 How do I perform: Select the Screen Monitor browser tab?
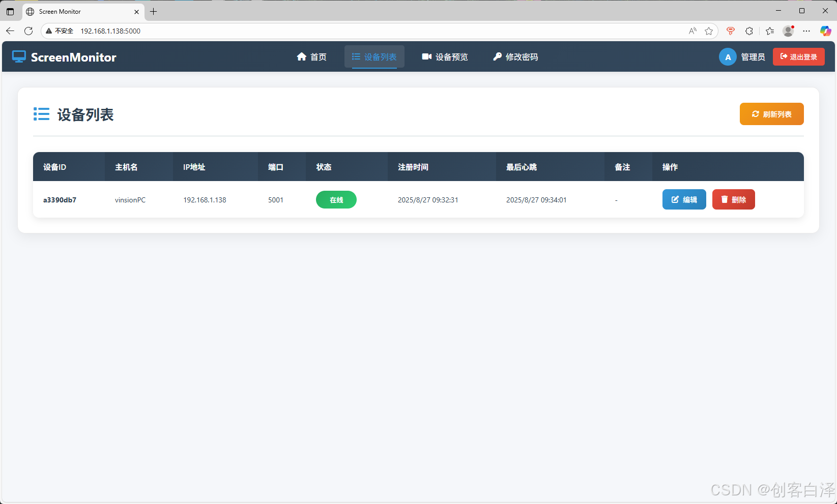click(x=83, y=11)
